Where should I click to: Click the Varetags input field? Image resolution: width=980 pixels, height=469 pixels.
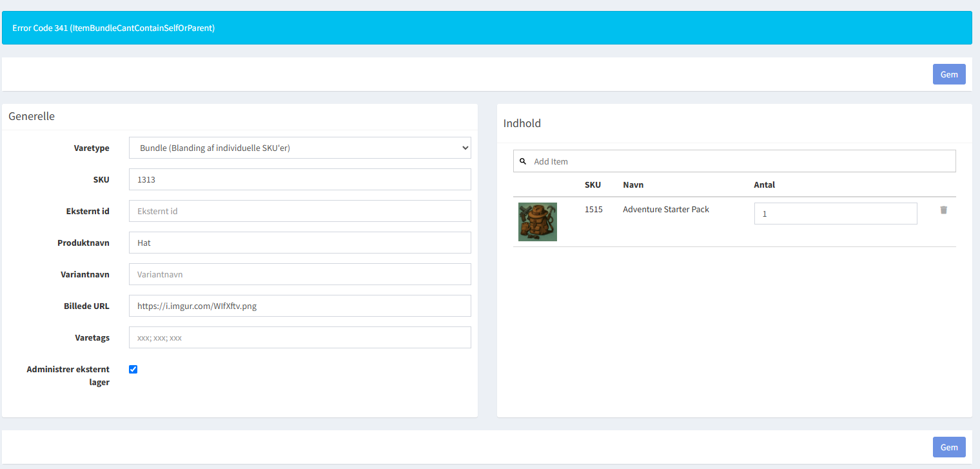coord(300,337)
